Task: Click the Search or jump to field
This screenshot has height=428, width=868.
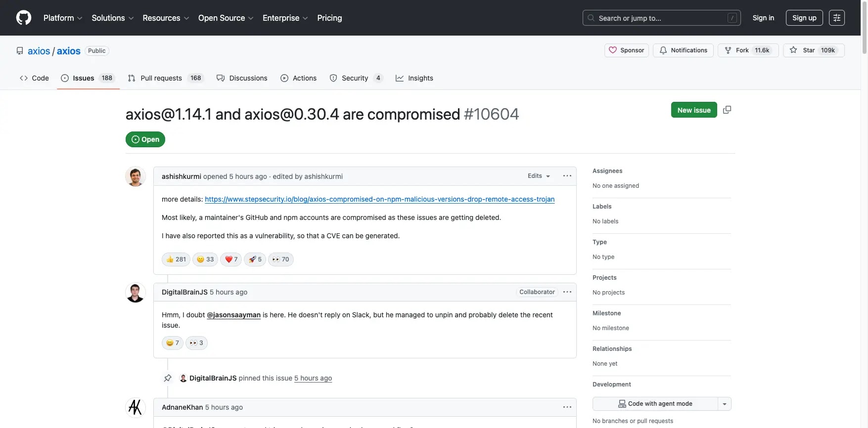Action: click(661, 18)
